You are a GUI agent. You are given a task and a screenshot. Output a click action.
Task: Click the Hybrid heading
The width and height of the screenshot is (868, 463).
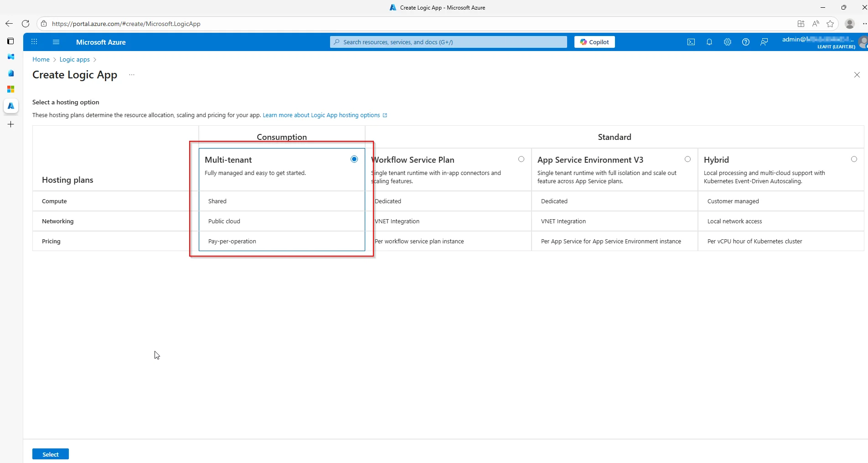tap(716, 160)
